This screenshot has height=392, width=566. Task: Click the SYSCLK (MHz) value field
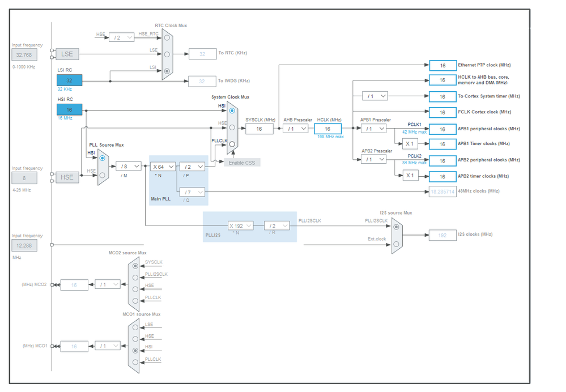259,129
